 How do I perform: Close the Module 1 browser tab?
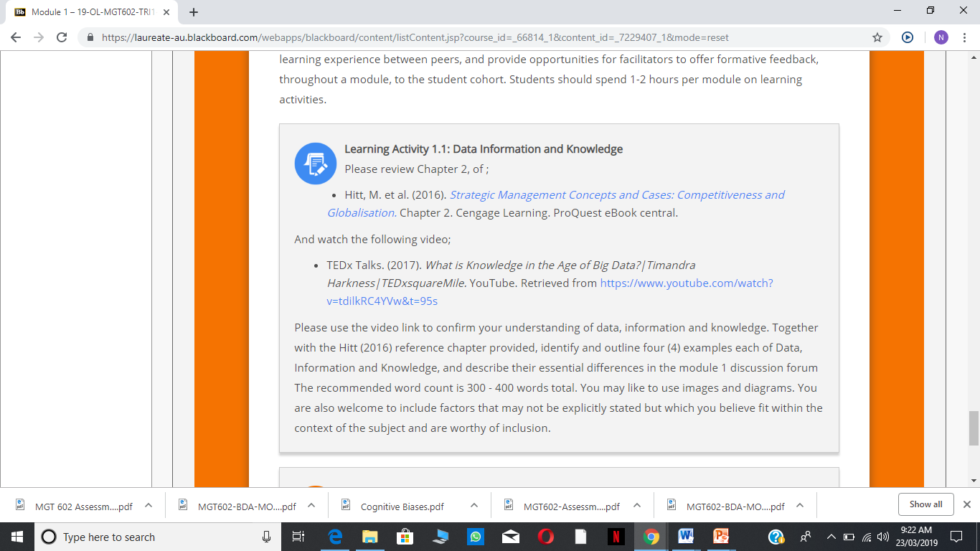[x=166, y=12]
